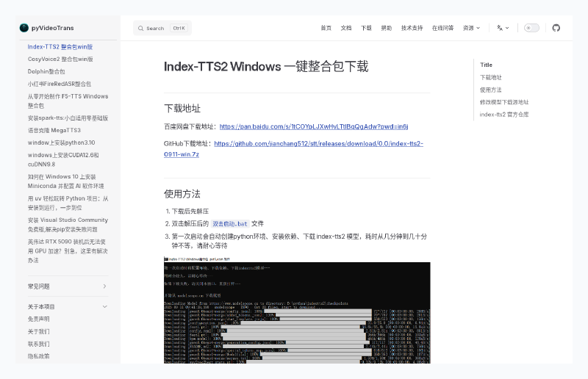Click the language translation icon
Image resolution: width=588 pixels, height=379 pixels.
click(502, 28)
